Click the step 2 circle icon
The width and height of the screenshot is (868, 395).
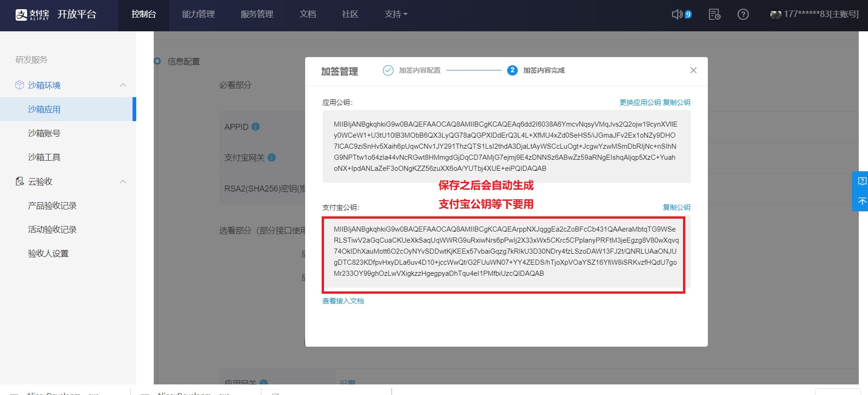pos(512,70)
